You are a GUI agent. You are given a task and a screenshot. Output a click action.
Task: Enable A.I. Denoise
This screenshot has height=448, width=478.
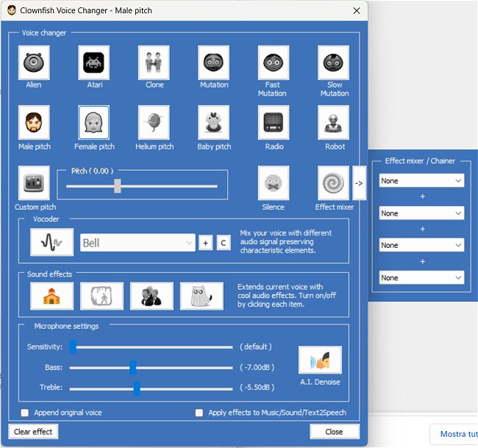[320, 360]
